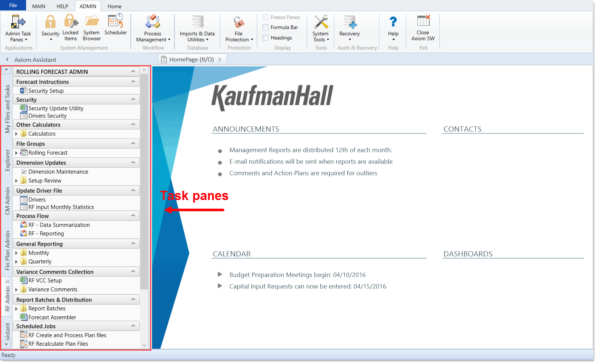Open the Scheduler
This screenshot has height=364, width=597.
click(x=116, y=25)
